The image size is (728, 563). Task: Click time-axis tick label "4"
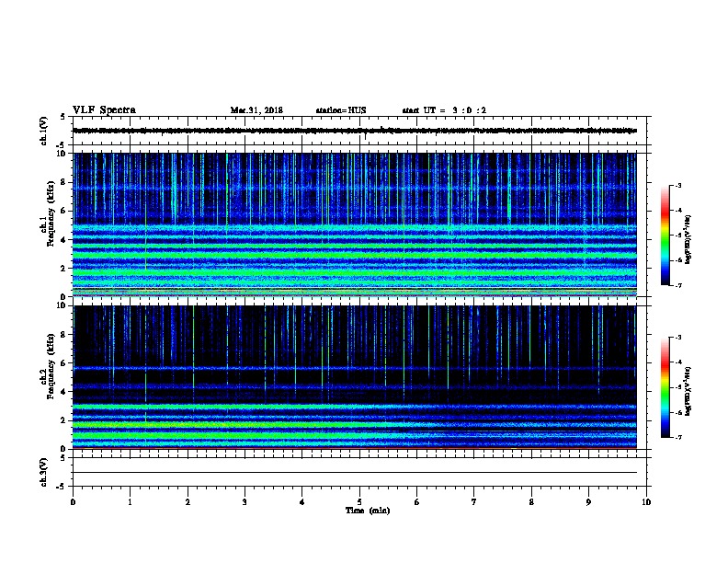click(302, 502)
